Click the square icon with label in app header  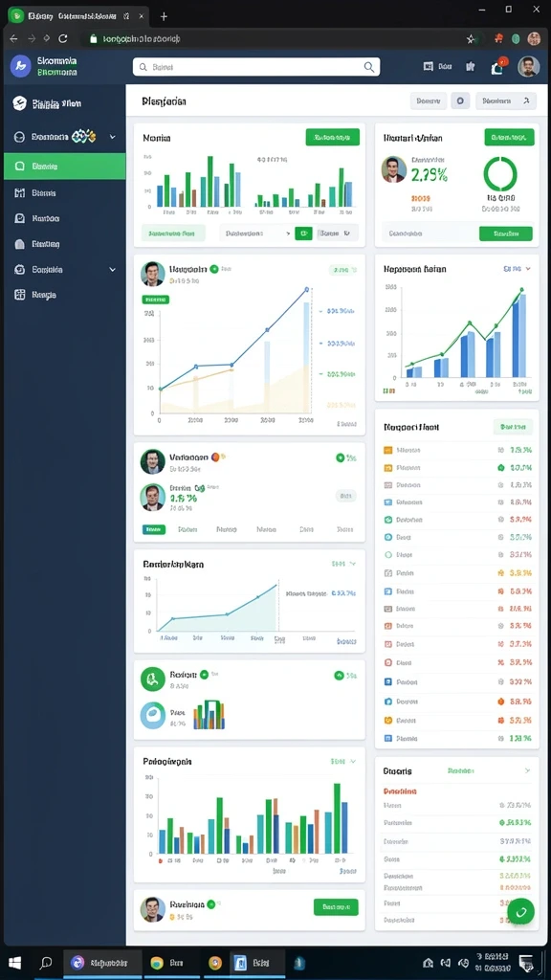[x=437, y=66]
